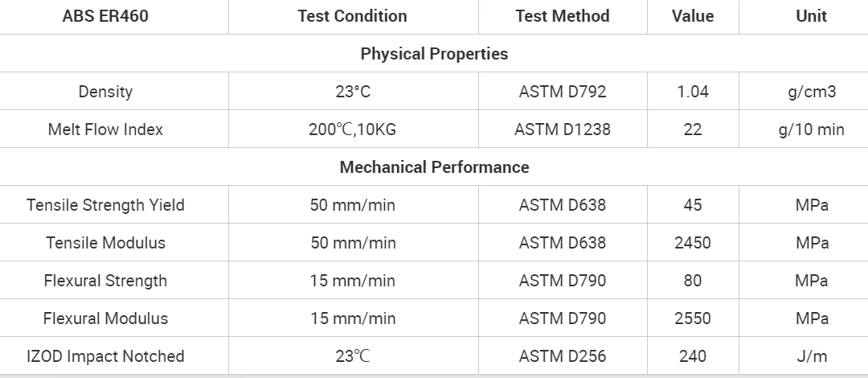Select the Tensile Modulus value 2450
Screen dimensions: 868x378
[x=693, y=243]
